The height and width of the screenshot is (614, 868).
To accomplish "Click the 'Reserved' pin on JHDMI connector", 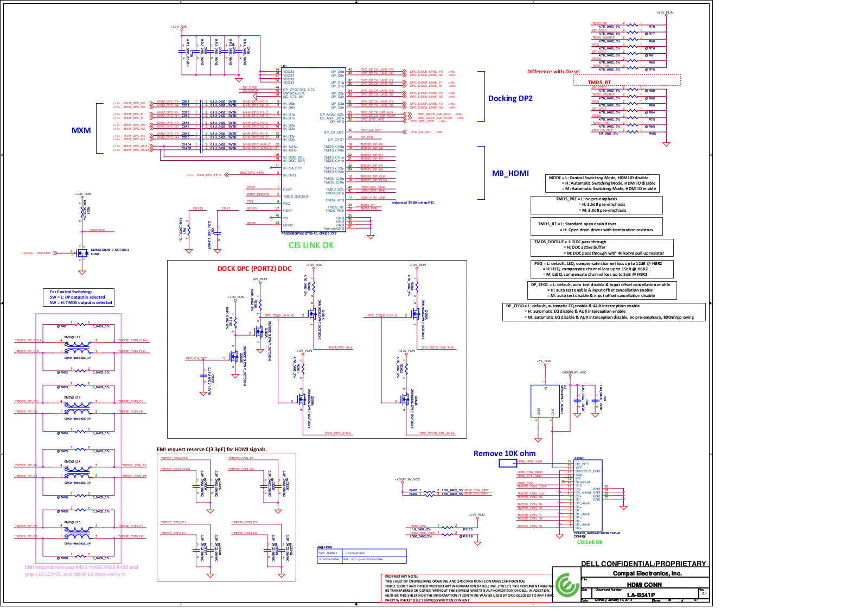I will pyautogui.click(x=583, y=482).
